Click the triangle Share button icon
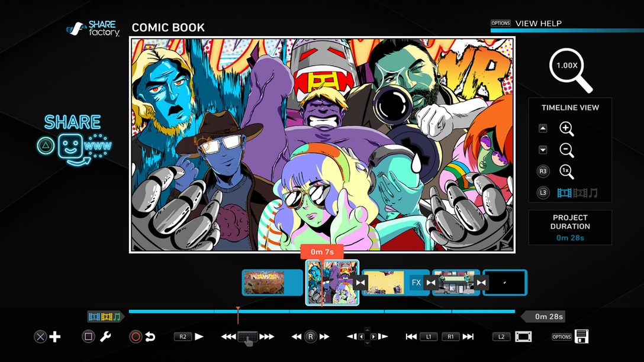 [x=46, y=146]
